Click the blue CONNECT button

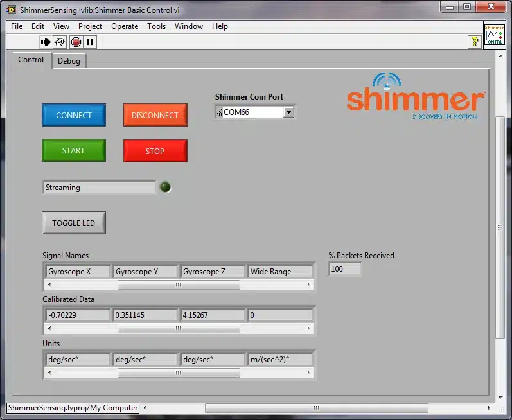click(x=74, y=115)
